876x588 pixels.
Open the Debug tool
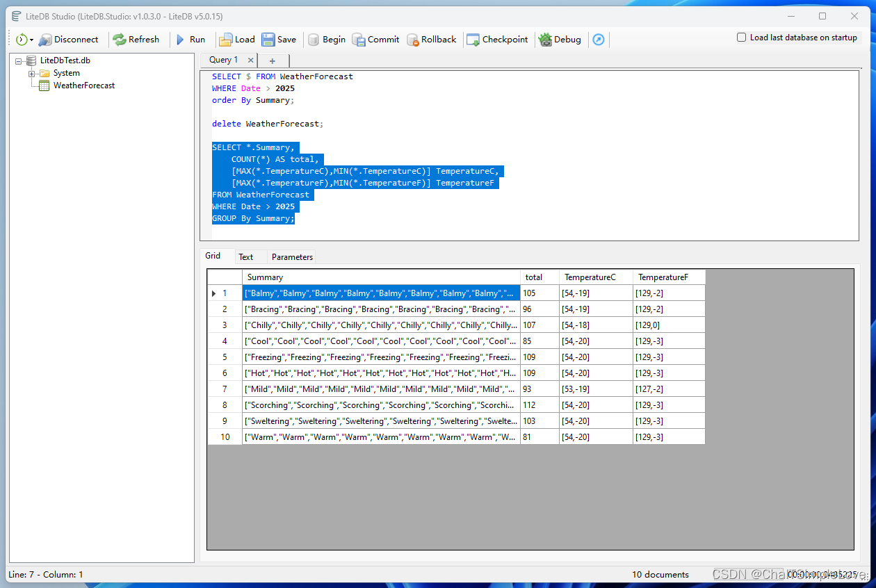[560, 40]
